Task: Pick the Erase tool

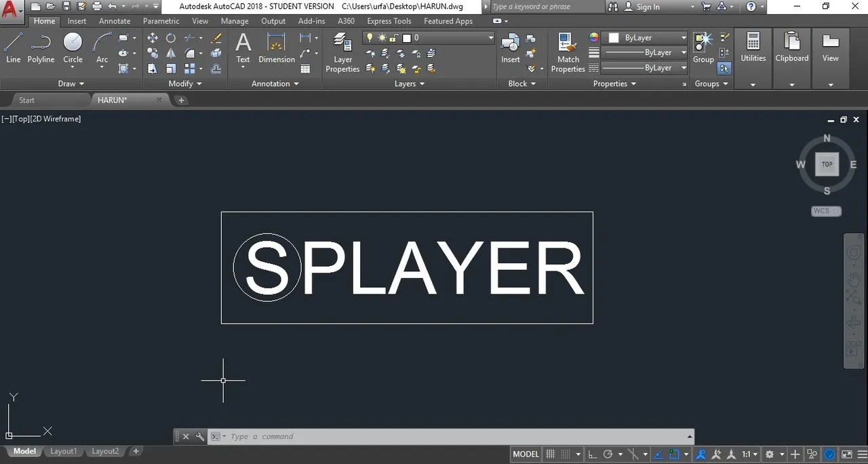Action: coord(216,38)
